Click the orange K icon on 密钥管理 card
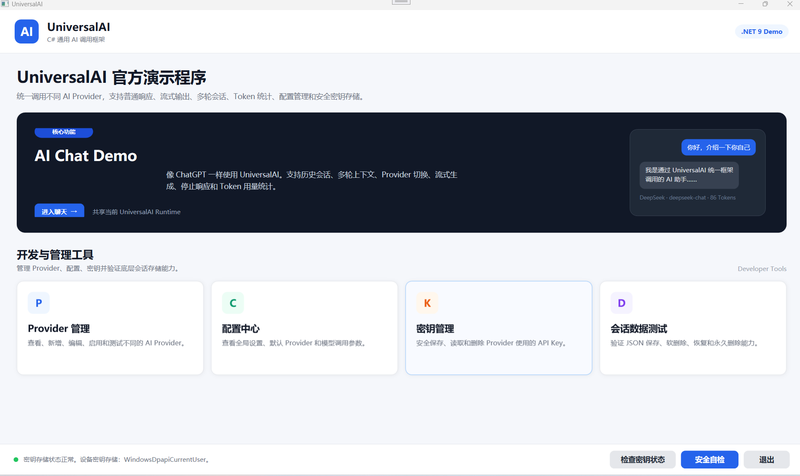 point(427,303)
